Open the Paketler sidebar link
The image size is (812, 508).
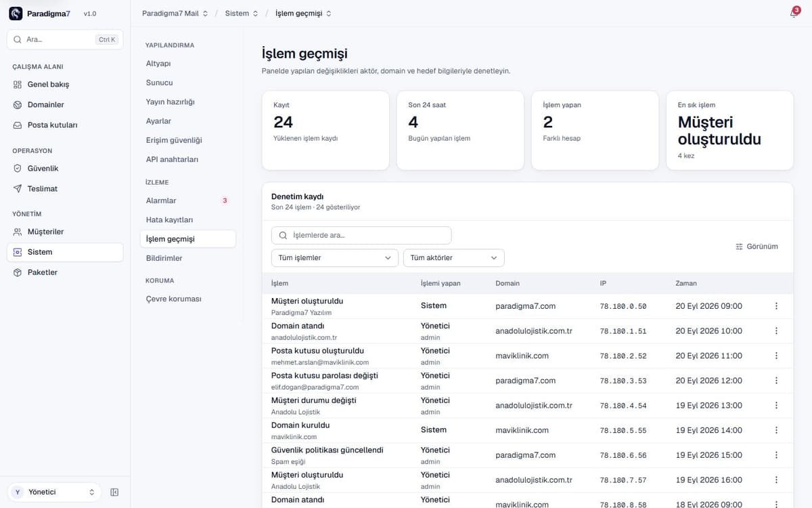point(65,272)
